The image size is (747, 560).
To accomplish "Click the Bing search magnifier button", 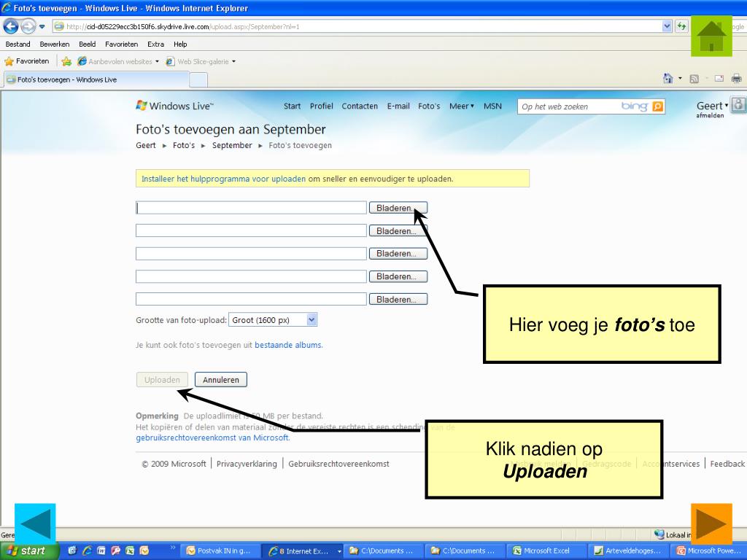I will [657, 106].
